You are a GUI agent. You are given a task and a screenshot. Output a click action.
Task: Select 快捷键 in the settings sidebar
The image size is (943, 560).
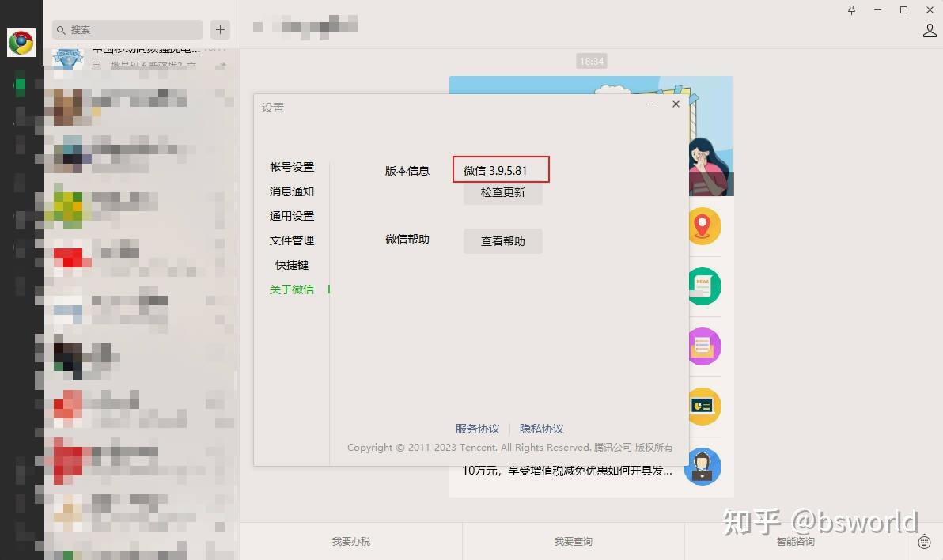point(291,265)
